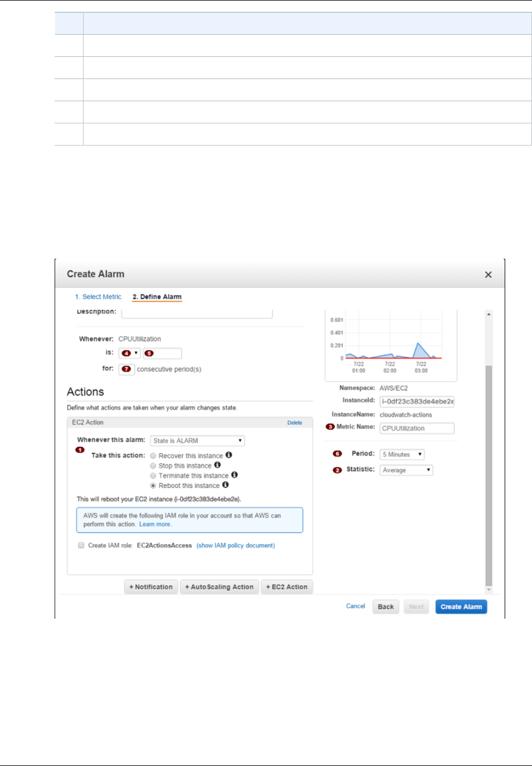
Task: Click the Cancel link
Action: click(355, 606)
